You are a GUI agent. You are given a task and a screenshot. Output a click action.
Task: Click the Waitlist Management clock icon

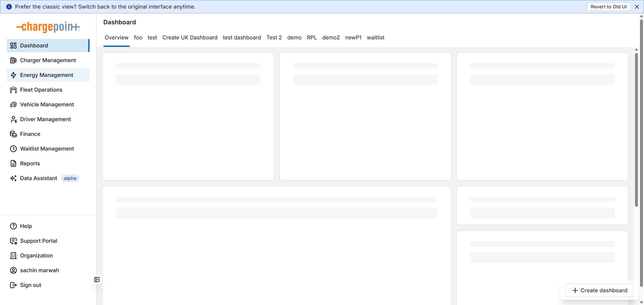[13, 149]
